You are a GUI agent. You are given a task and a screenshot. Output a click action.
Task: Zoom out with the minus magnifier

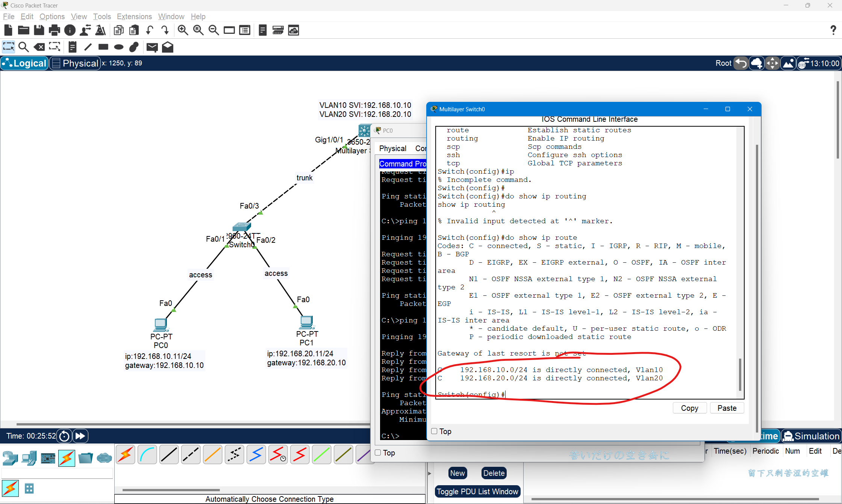pyautogui.click(x=214, y=30)
